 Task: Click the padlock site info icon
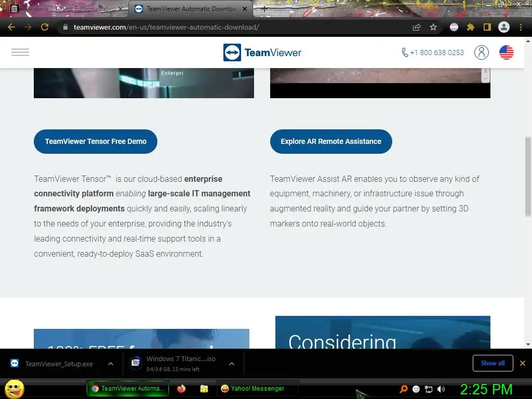[x=65, y=27]
